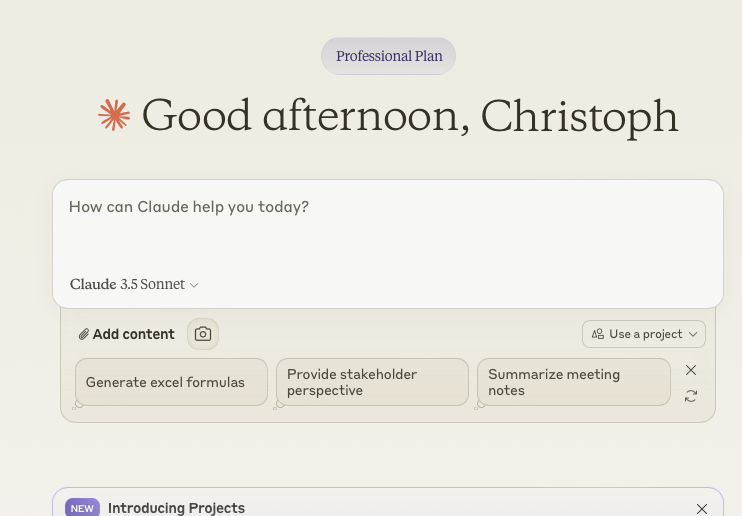
Task: Click the Professional Plan badge
Action: click(x=389, y=56)
